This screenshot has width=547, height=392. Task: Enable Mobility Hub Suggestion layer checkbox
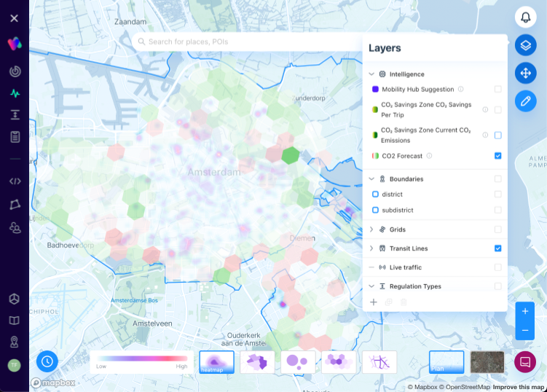coord(497,89)
